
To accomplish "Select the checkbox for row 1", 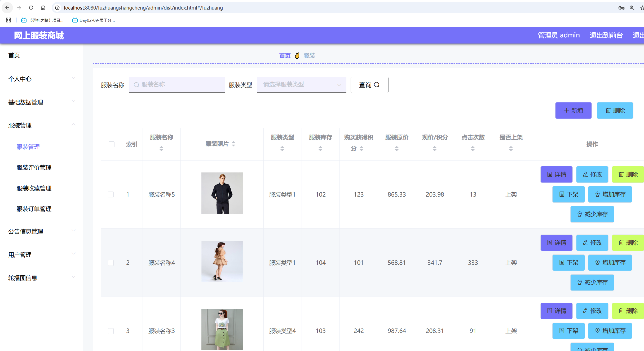I will tap(111, 194).
